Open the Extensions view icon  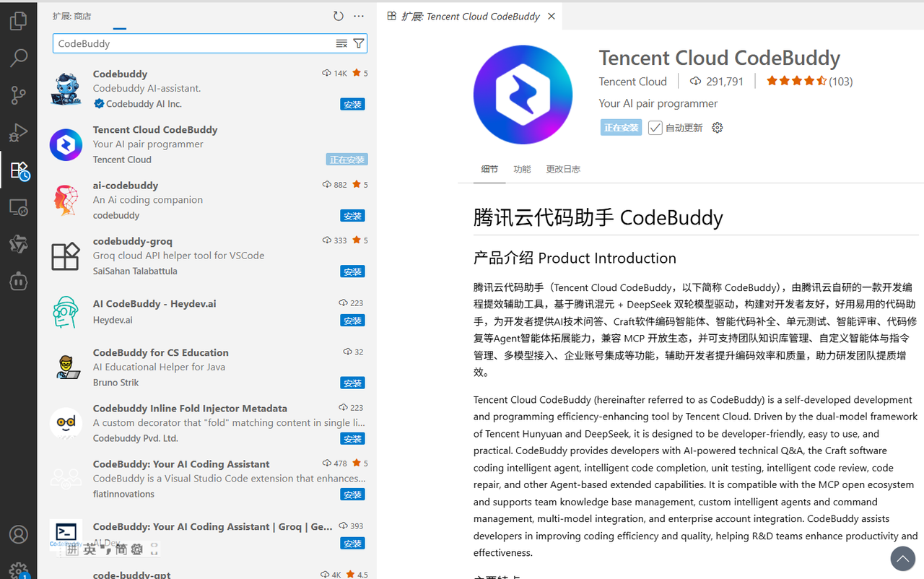tap(19, 170)
